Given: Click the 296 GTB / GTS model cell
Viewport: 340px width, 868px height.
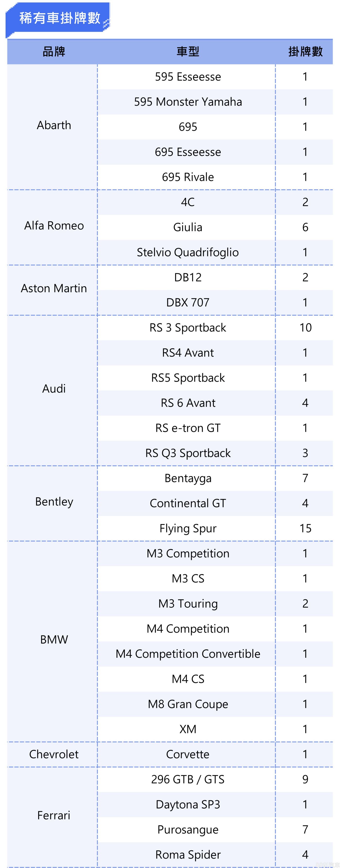Looking at the screenshot, I should click(188, 779).
